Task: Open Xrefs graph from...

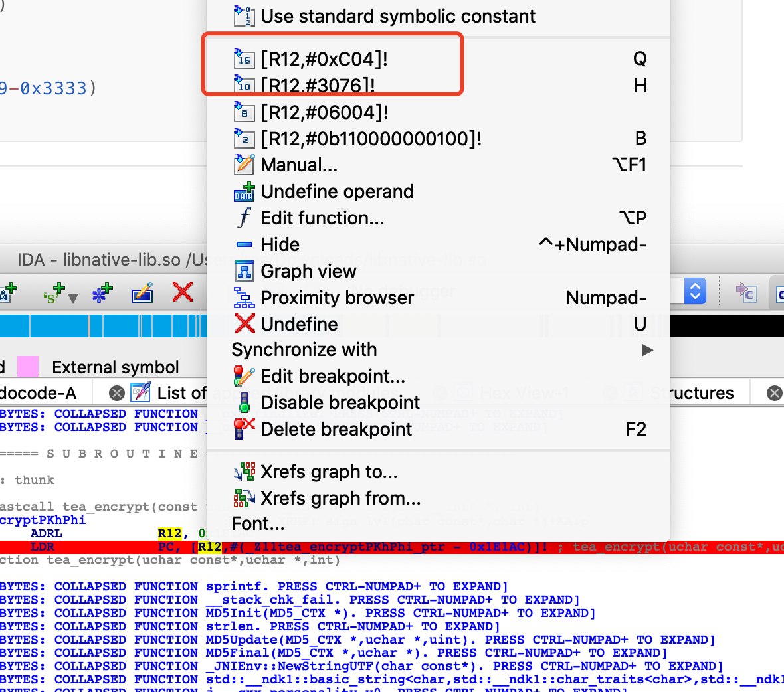Action: click(438, 498)
